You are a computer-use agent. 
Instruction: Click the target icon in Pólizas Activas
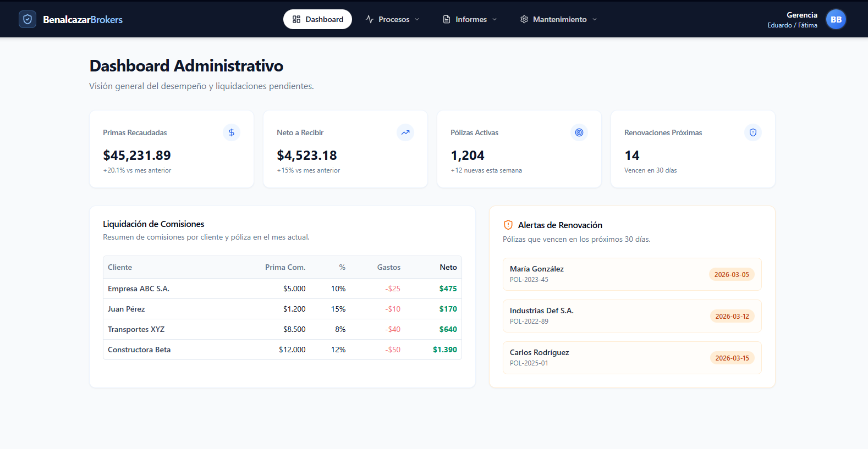[x=579, y=132]
